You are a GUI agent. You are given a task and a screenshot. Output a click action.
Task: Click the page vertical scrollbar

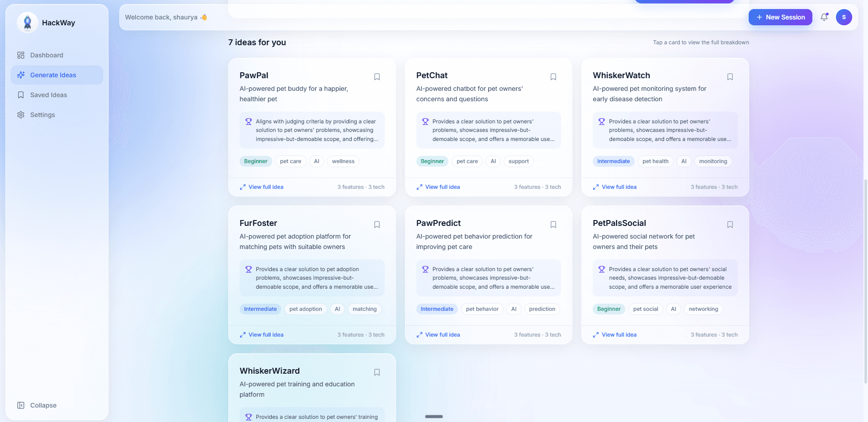point(866,281)
